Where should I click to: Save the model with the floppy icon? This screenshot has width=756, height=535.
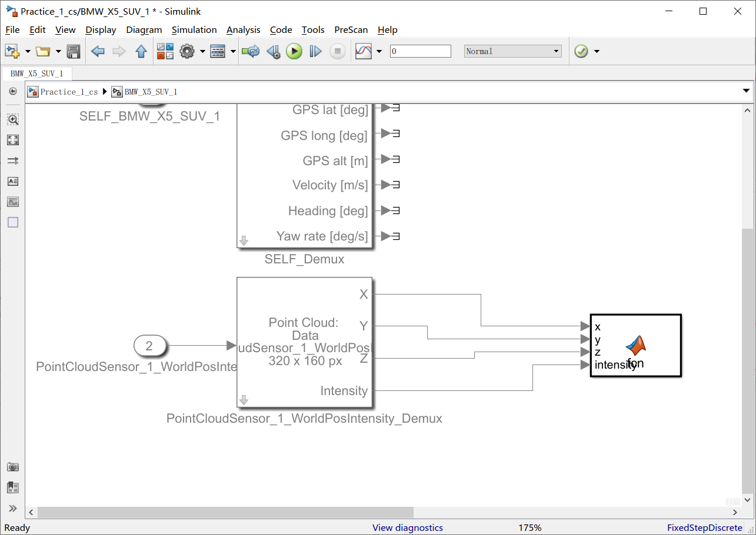(74, 51)
